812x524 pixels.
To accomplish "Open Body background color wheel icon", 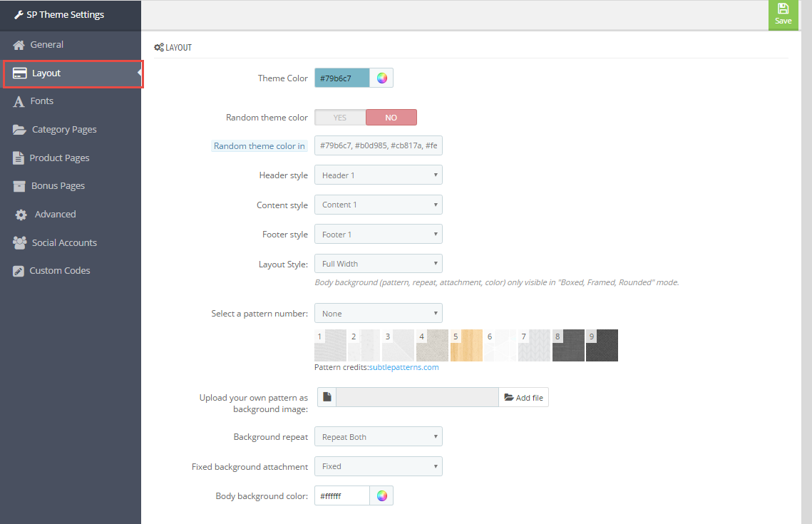I will click(x=381, y=496).
